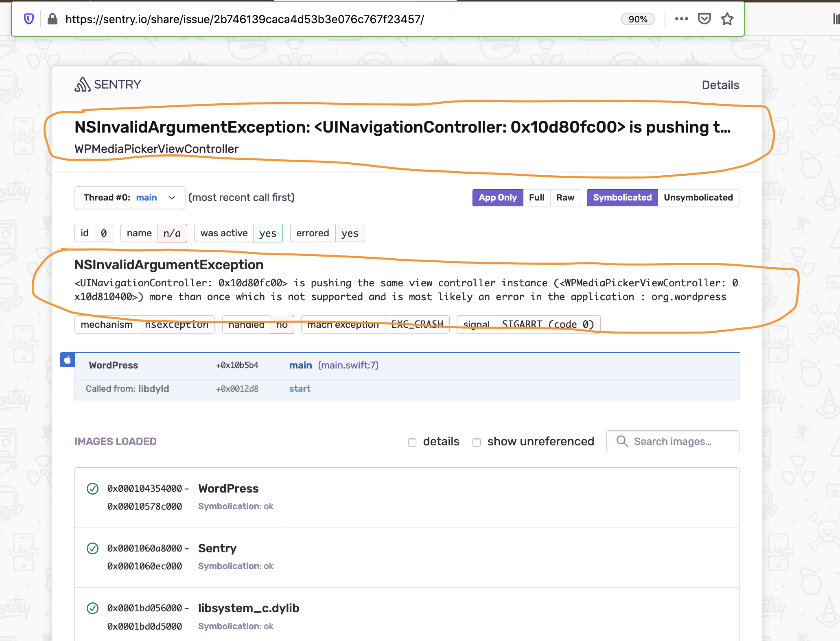
Task: Open the browser three-dot options menu
Action: click(682, 19)
